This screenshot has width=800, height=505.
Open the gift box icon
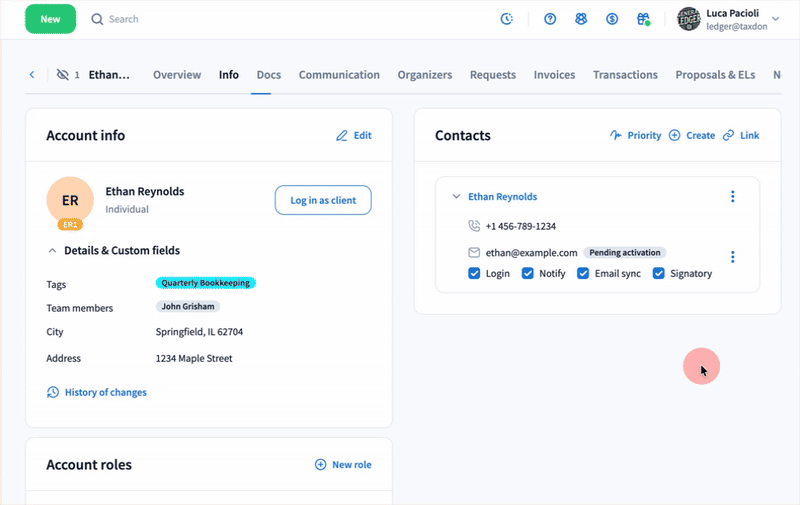coord(644,19)
